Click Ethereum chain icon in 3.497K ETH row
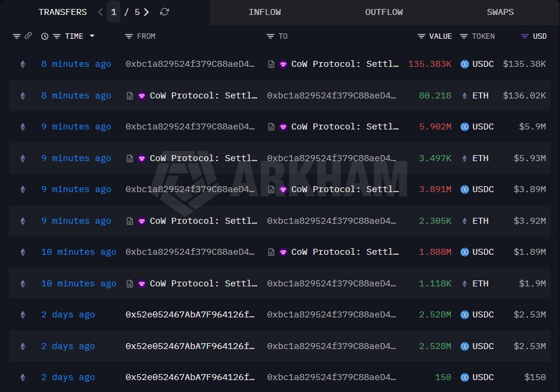The width and height of the screenshot is (560, 392). pos(23,158)
